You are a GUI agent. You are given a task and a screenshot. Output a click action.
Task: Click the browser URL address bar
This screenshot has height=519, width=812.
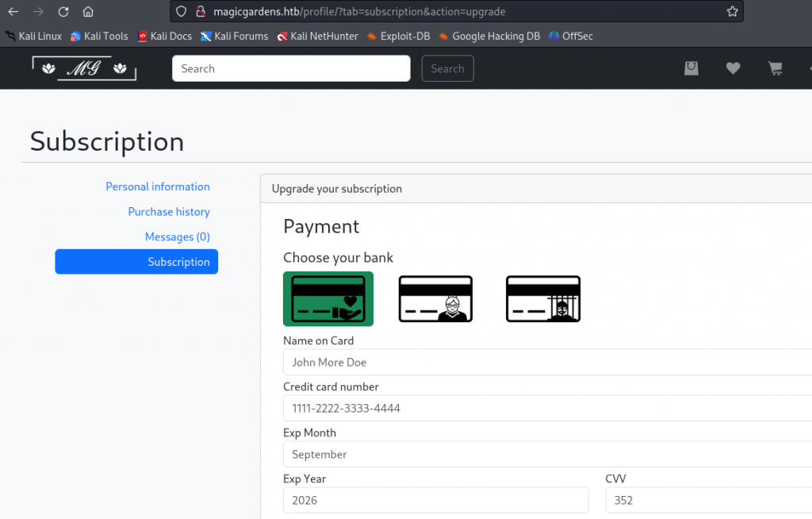coord(456,11)
